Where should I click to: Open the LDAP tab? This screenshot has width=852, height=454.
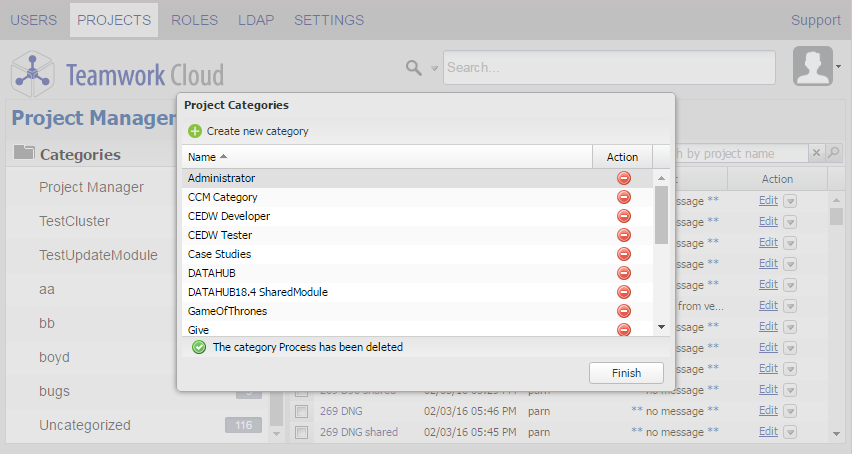tap(256, 20)
